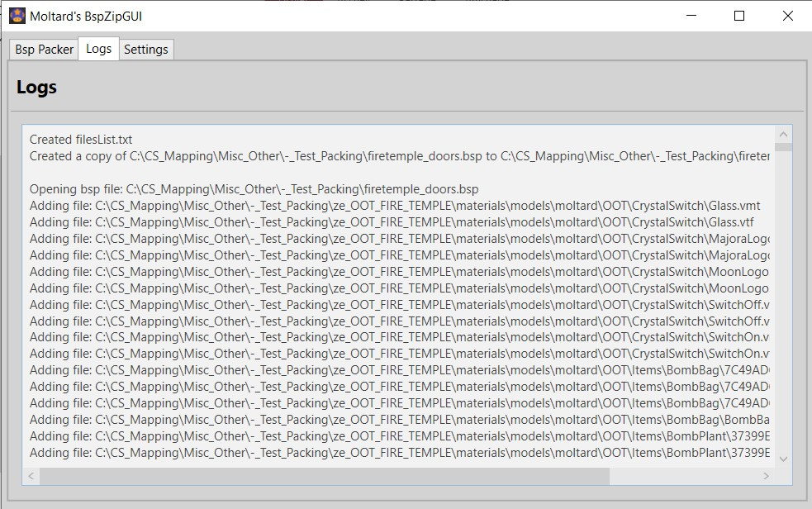The image size is (812, 509).
Task: Open the Settings tab
Action: point(146,49)
